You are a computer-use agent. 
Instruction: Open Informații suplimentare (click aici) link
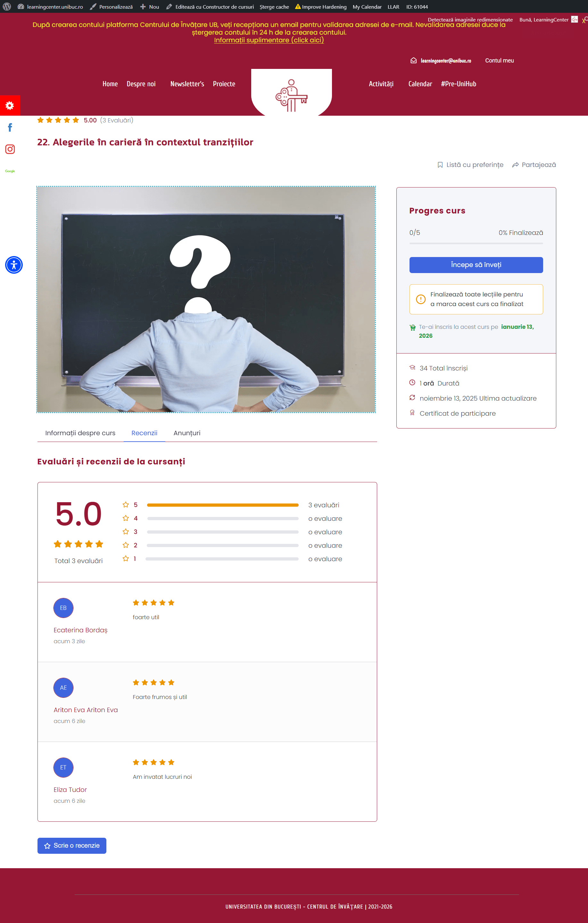(269, 40)
